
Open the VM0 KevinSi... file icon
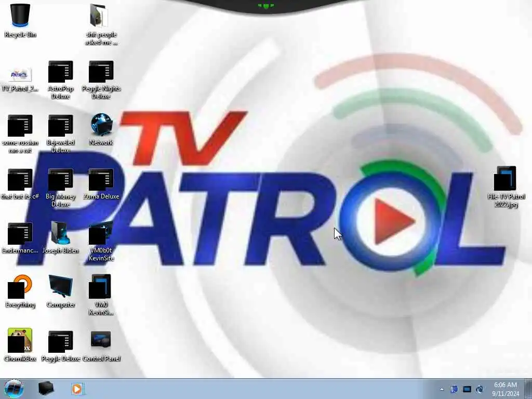coord(101,295)
